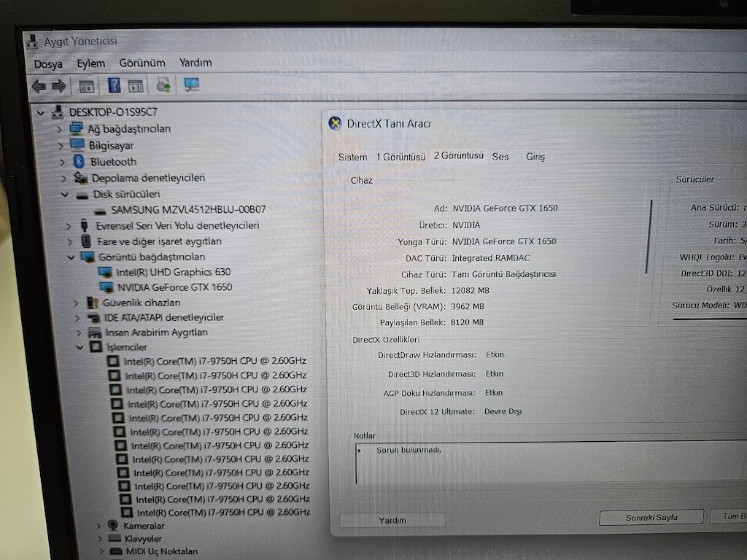Click the action pane toolbar icon
This screenshot has width=747, height=560.
(136, 86)
